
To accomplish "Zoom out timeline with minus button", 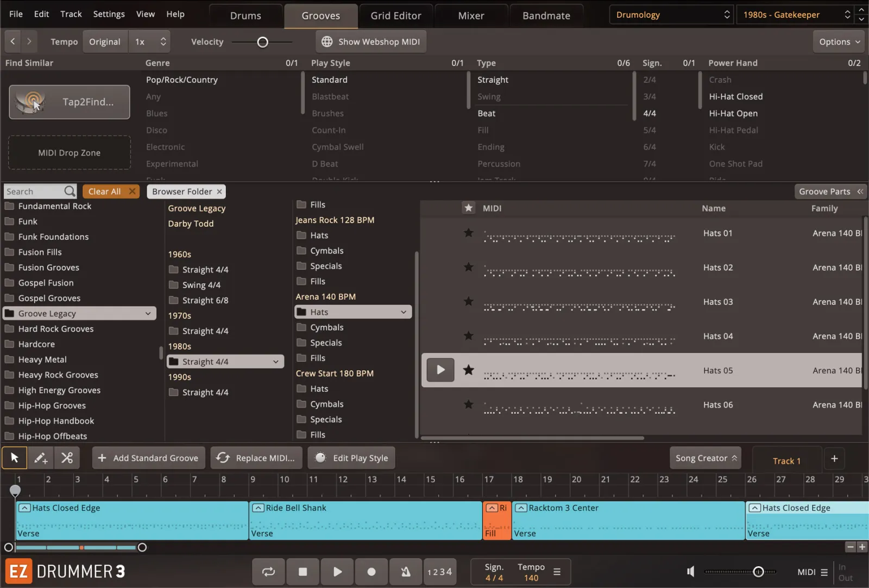I will coord(851,547).
